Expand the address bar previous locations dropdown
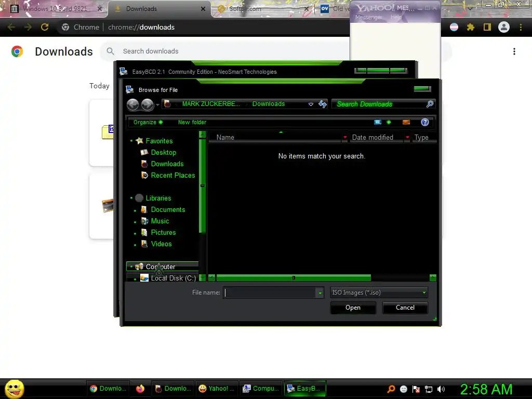This screenshot has height=399, width=532. (x=311, y=104)
